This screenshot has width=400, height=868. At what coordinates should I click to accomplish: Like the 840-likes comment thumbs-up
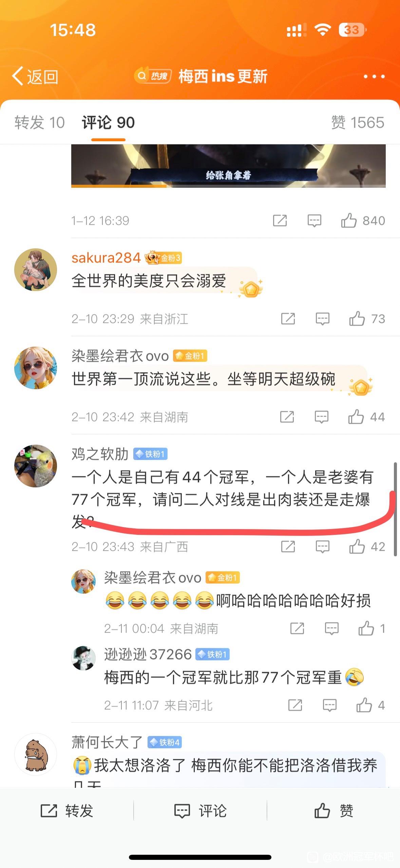point(363,221)
